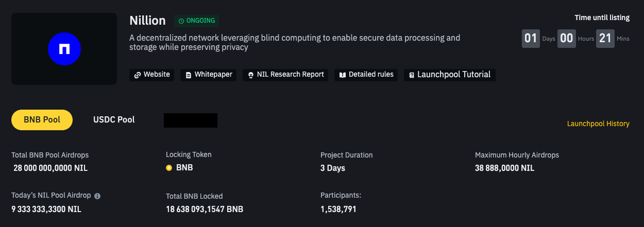
Task: Click the Maximum Hourly Airdrops value
Action: coord(504,168)
